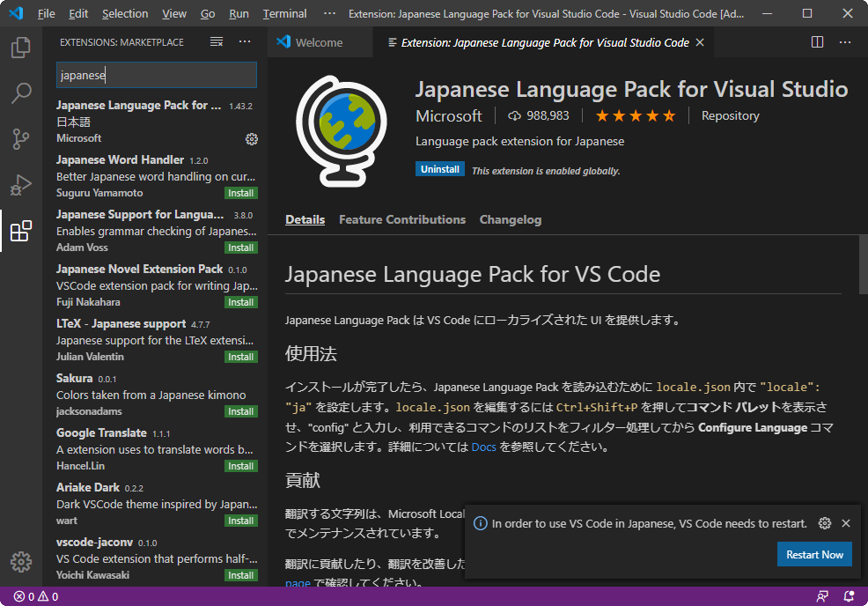Click the editor vertical scrollbar
The image size is (868, 606).
pos(863,264)
